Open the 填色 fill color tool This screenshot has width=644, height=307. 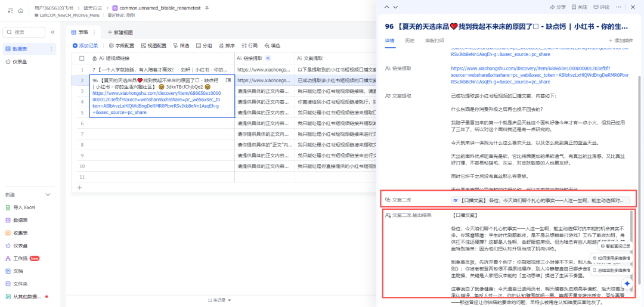coord(273,45)
